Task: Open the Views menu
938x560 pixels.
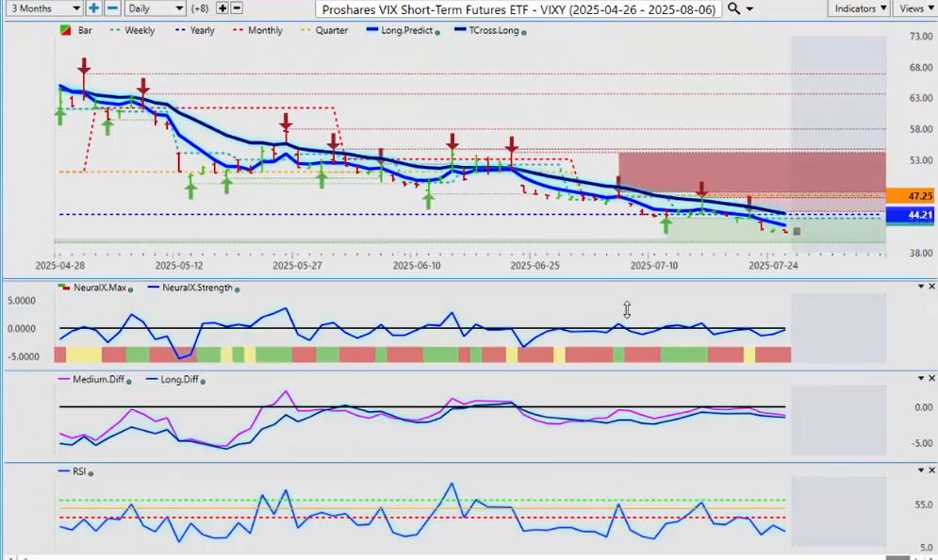Action: click(913, 8)
